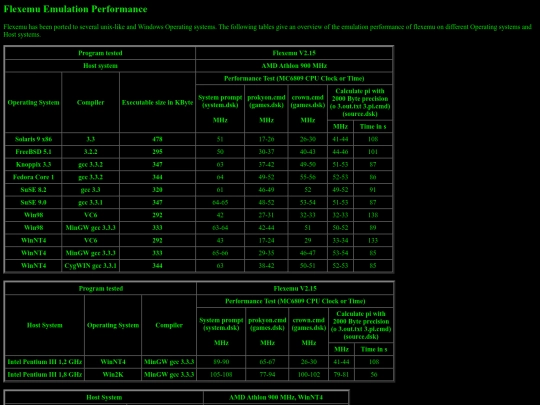Click the Knoppix 3.3 cell

pyautogui.click(x=33, y=165)
